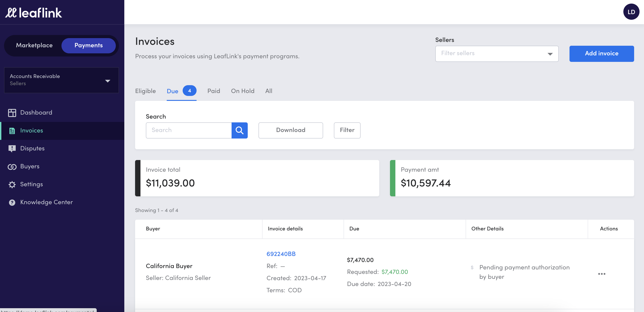Click the Download button

click(x=291, y=130)
